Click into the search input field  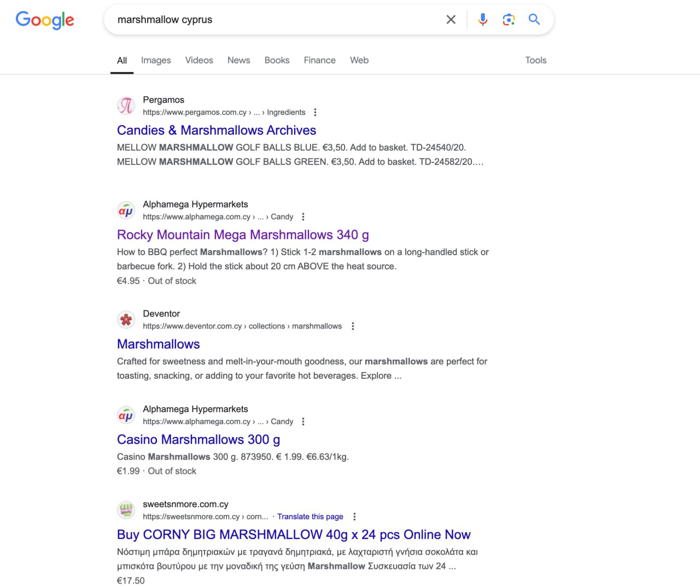click(x=273, y=20)
